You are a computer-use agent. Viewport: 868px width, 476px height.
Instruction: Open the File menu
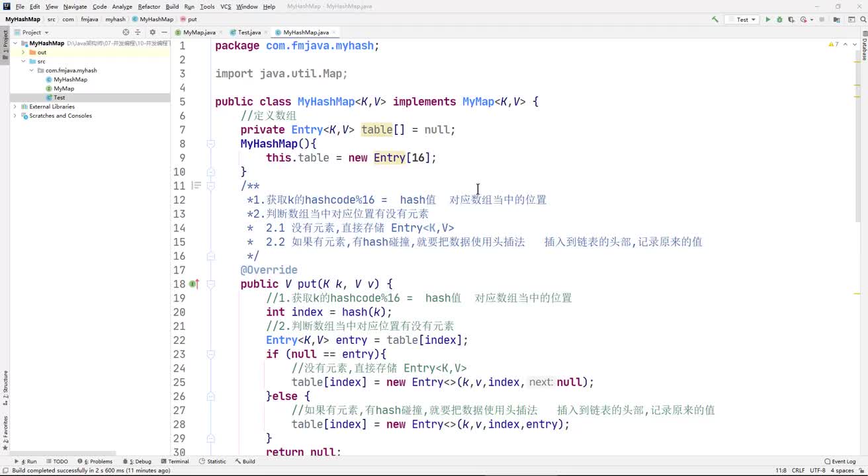(x=20, y=6)
